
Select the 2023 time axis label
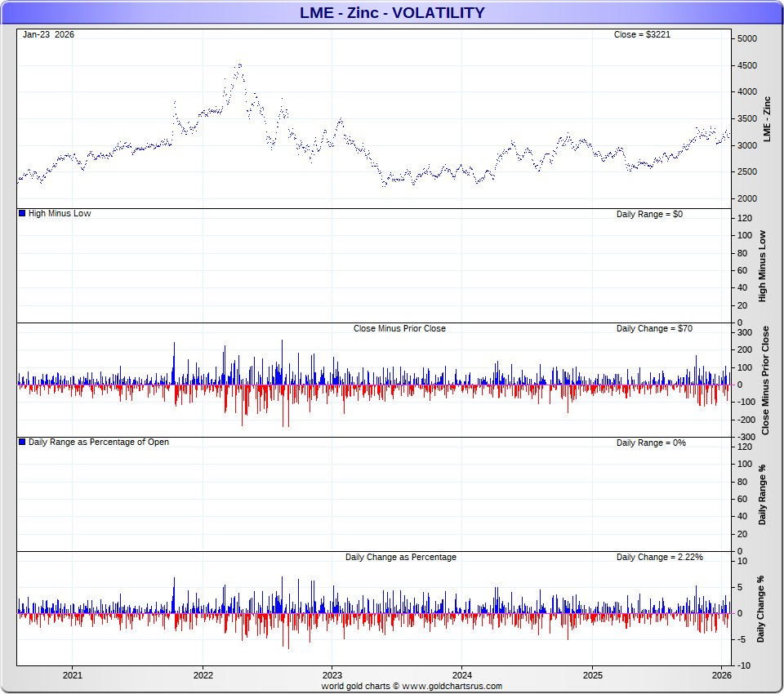[332, 675]
